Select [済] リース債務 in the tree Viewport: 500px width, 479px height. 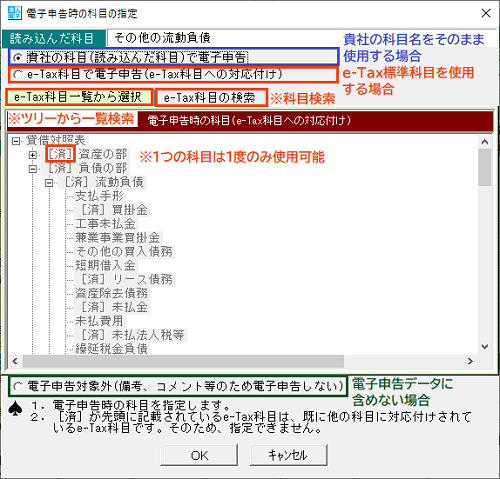pos(125,279)
